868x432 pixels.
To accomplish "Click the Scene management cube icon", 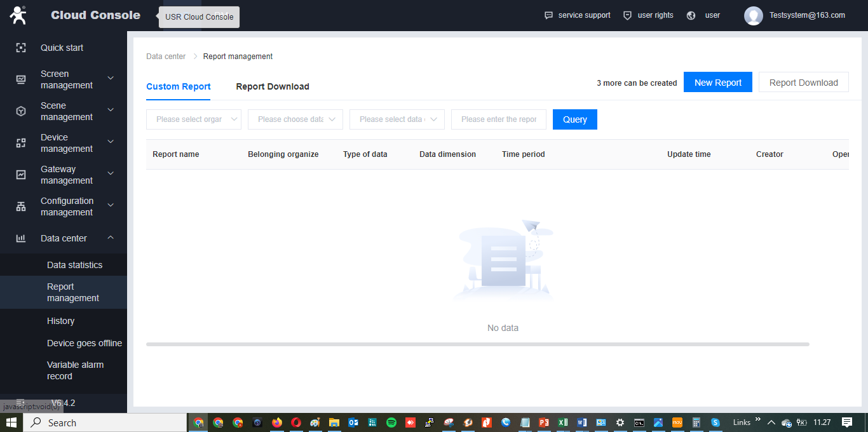I will coord(21,111).
